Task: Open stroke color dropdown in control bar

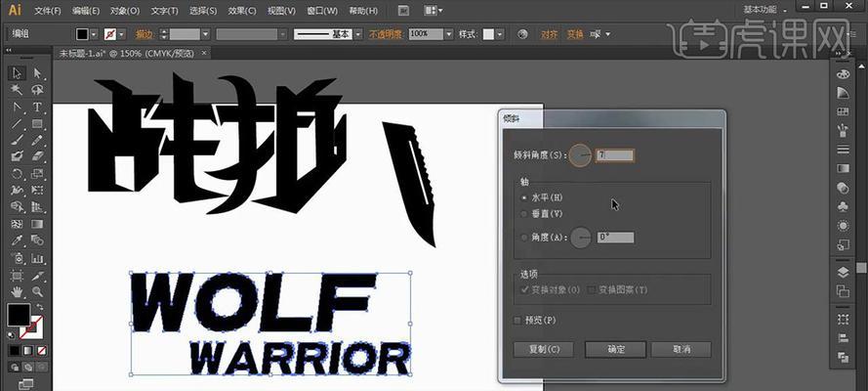Action: point(121,34)
